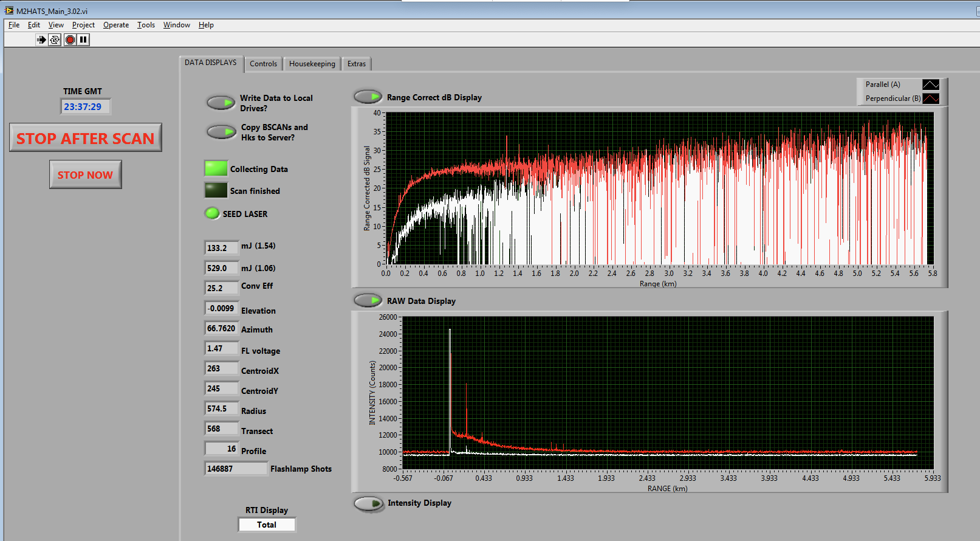Click the Run arrow toolbar icon
980x541 pixels.
tap(41, 40)
